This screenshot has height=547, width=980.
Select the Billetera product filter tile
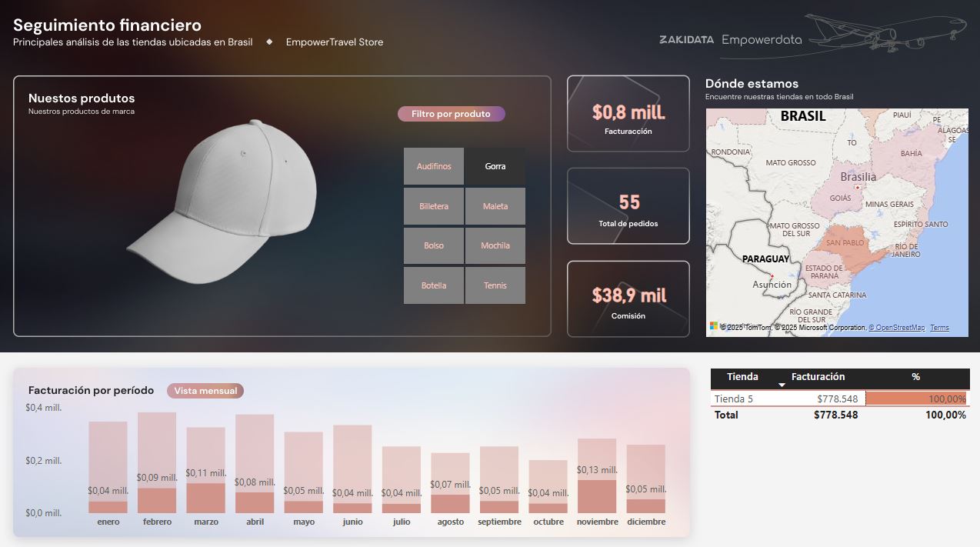pos(434,206)
